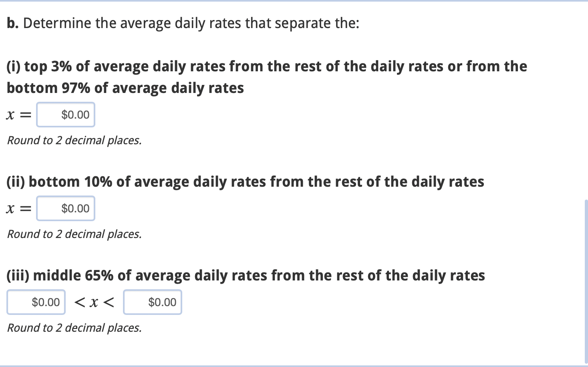588x367 pixels.
Task: Select the part (iii) question text
Action: click(x=245, y=275)
